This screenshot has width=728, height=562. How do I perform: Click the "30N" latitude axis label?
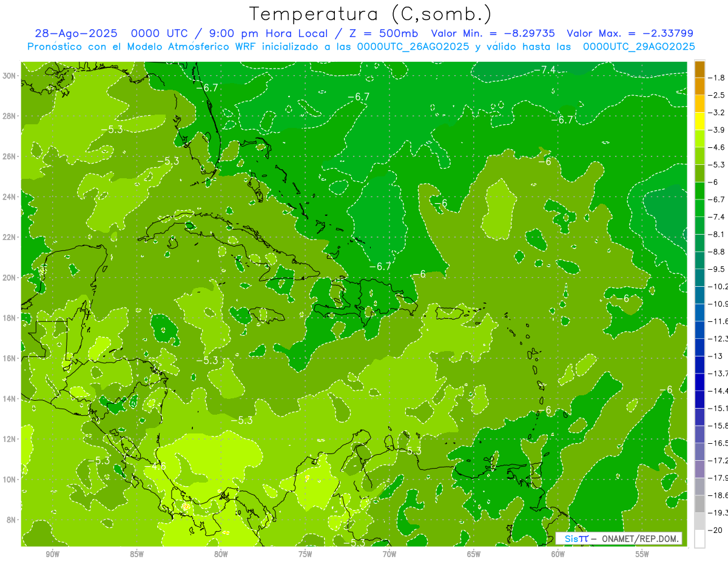click(x=9, y=75)
